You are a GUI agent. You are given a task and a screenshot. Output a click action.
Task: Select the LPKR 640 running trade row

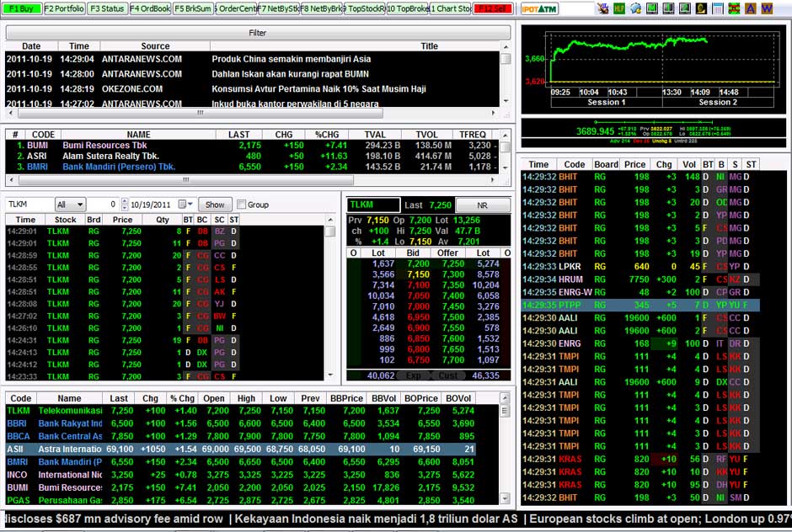pos(640,267)
